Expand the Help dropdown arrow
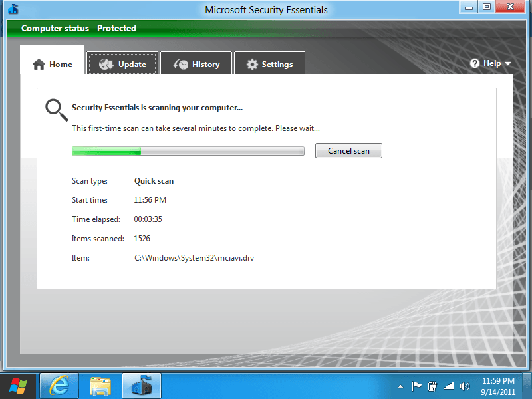This screenshot has height=399, width=532. point(508,64)
